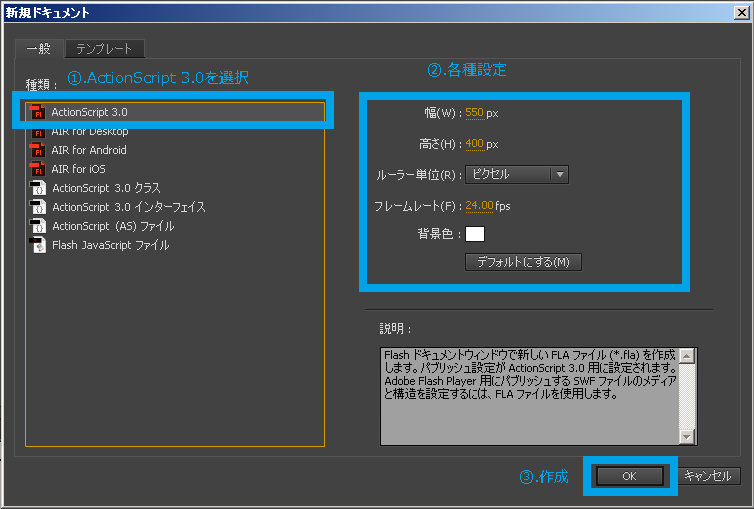Change the frame rate value 24.00
This screenshot has height=509, width=754.
[479, 206]
